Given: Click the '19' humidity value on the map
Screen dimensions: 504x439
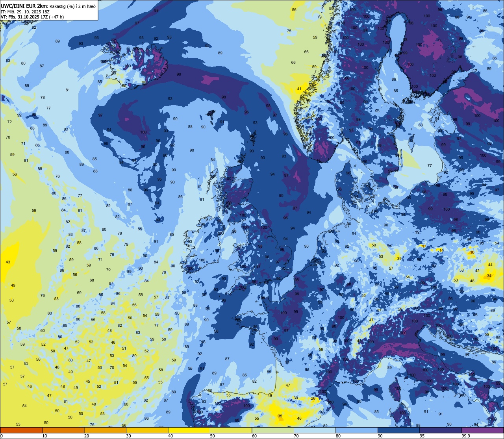Looking at the screenshot, I should pos(442,251).
